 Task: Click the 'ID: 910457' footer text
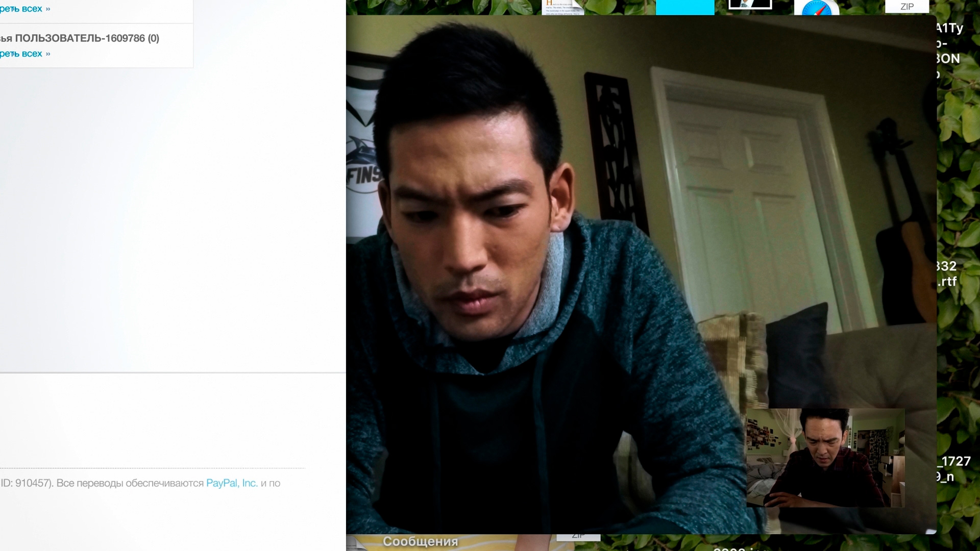26,483
